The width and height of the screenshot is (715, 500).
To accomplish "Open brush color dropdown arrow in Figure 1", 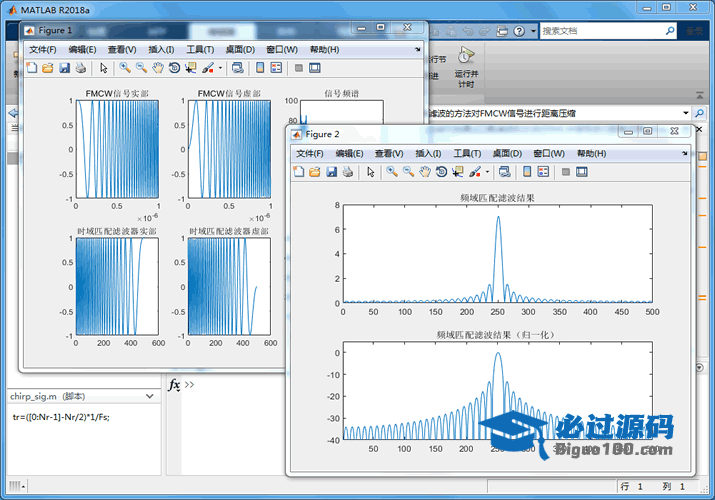I will pos(220,68).
